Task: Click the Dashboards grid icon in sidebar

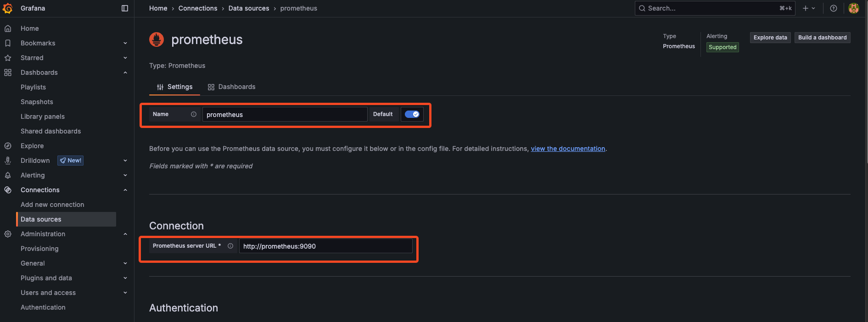Action: [x=8, y=72]
